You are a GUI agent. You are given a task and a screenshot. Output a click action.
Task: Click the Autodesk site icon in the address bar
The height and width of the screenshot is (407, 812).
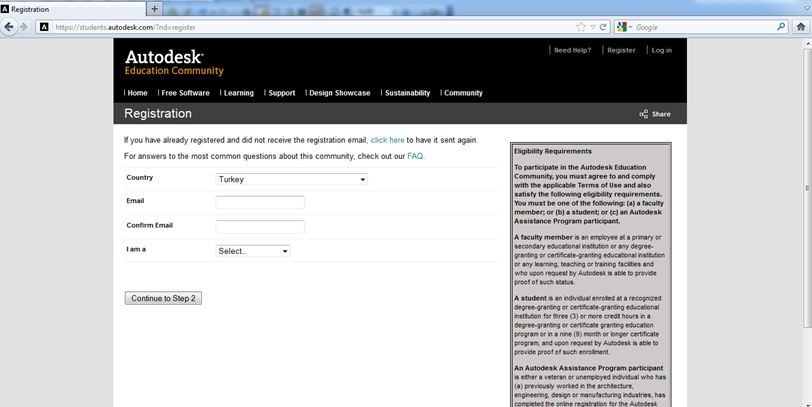point(44,27)
